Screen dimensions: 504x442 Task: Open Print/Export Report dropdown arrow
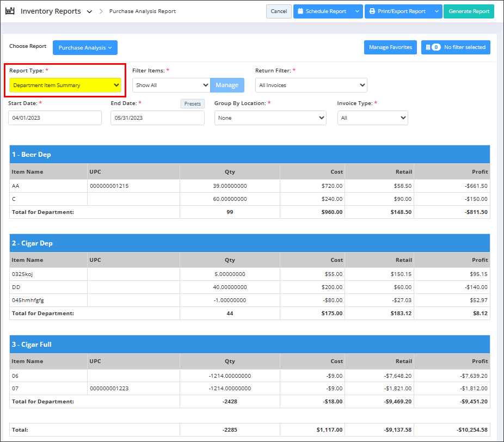click(437, 11)
